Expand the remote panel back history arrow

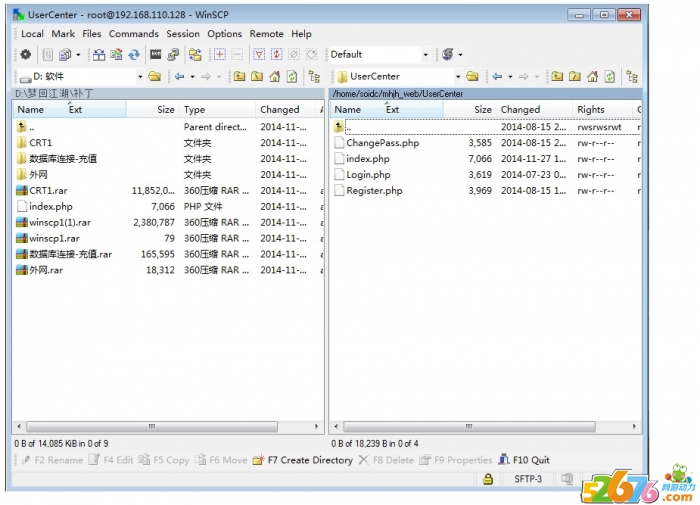510,77
